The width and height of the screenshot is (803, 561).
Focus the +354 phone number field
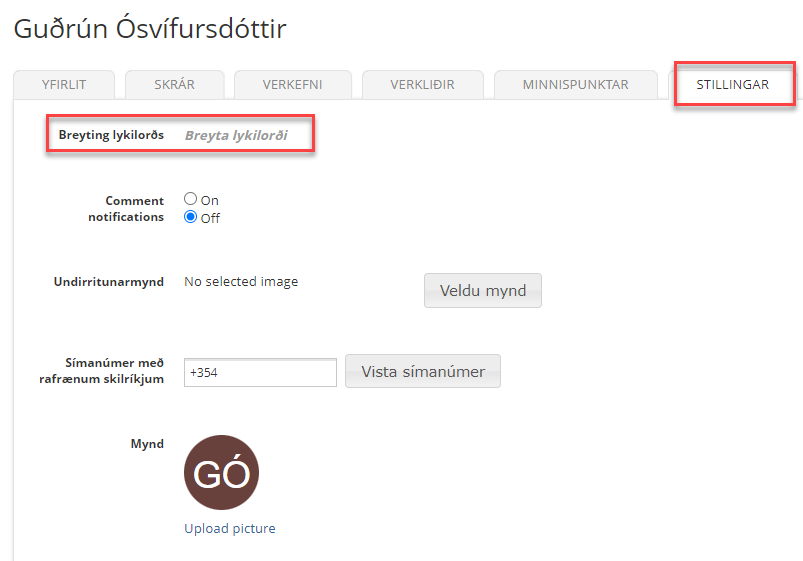[x=260, y=372]
